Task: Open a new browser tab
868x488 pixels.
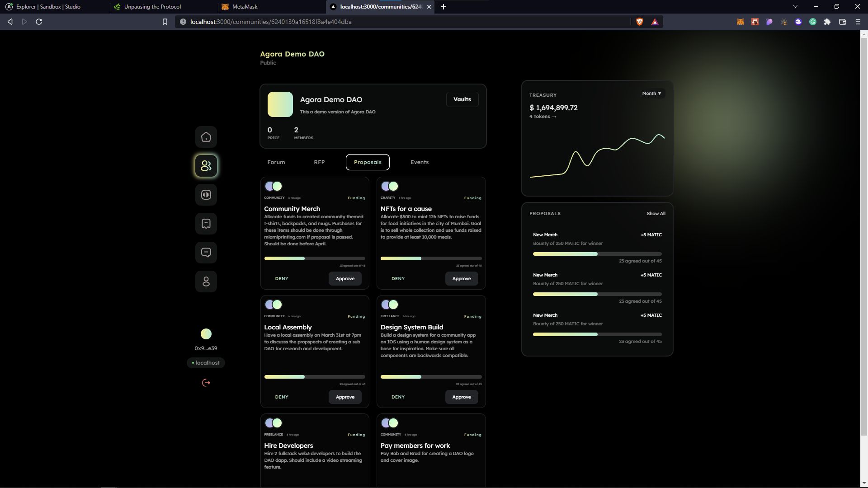Action: click(x=443, y=7)
